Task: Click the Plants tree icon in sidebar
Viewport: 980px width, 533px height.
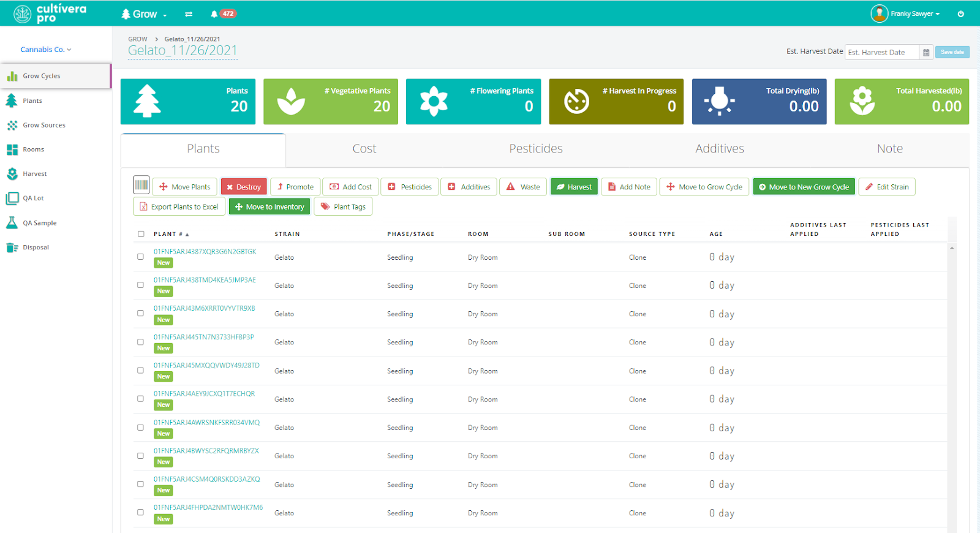Action: pos(12,100)
